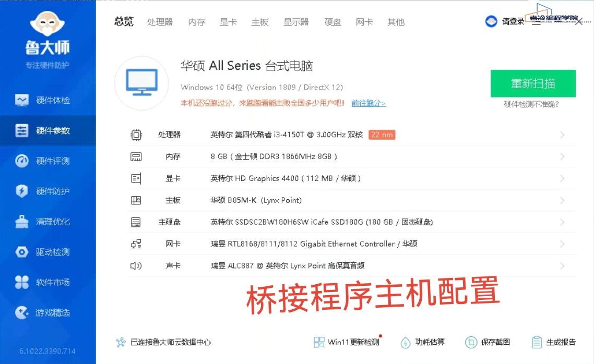Screen dimensions: 594x364
Task: Click the desktop computer monitor icon
Action: tap(141, 82)
